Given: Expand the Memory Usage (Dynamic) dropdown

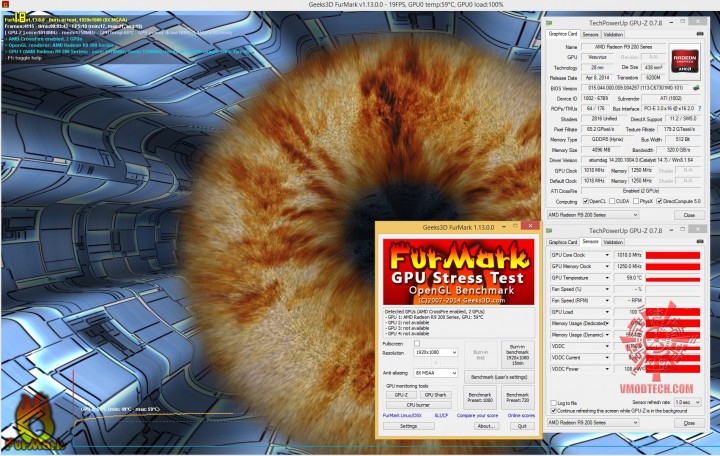Looking at the screenshot, I should (x=607, y=335).
